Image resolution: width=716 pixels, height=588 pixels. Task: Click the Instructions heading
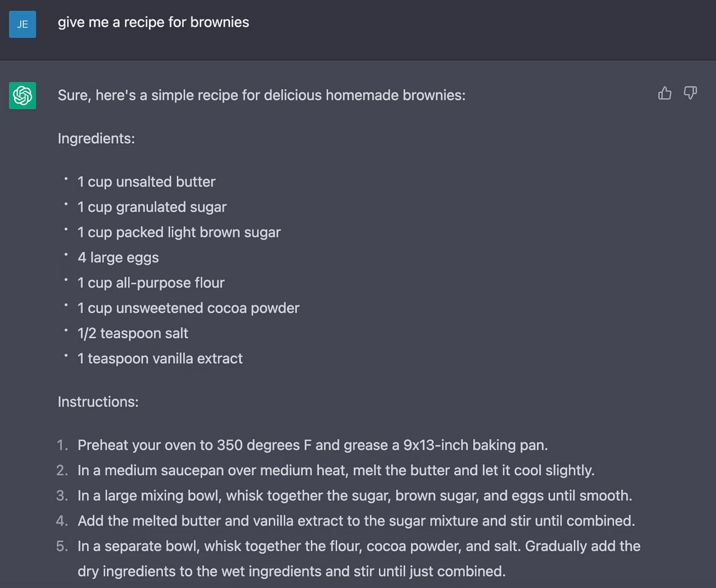98,402
